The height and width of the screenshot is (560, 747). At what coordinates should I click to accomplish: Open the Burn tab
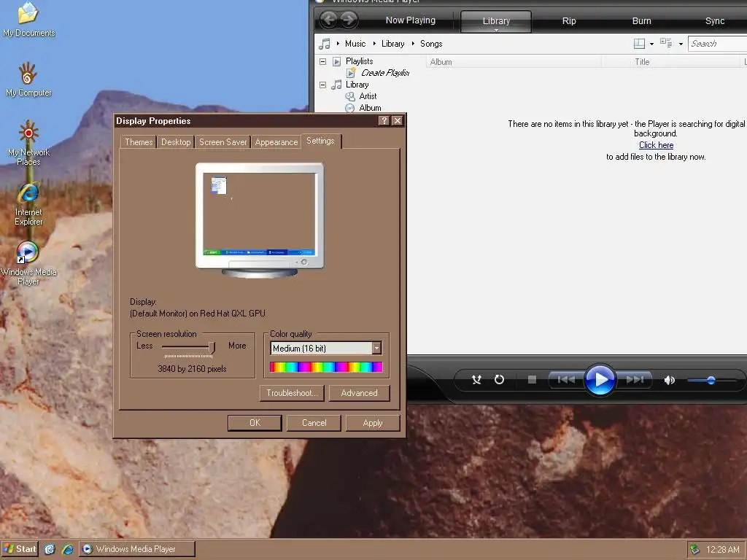[641, 21]
